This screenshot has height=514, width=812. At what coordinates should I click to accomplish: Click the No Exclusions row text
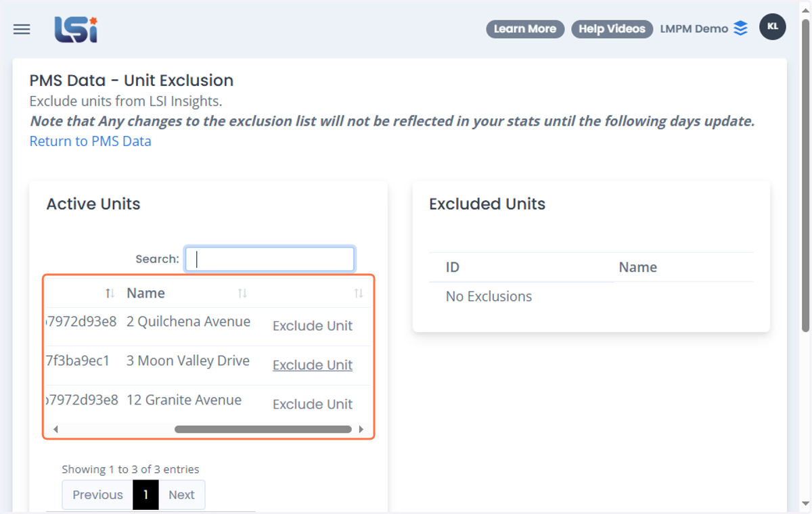coord(489,297)
